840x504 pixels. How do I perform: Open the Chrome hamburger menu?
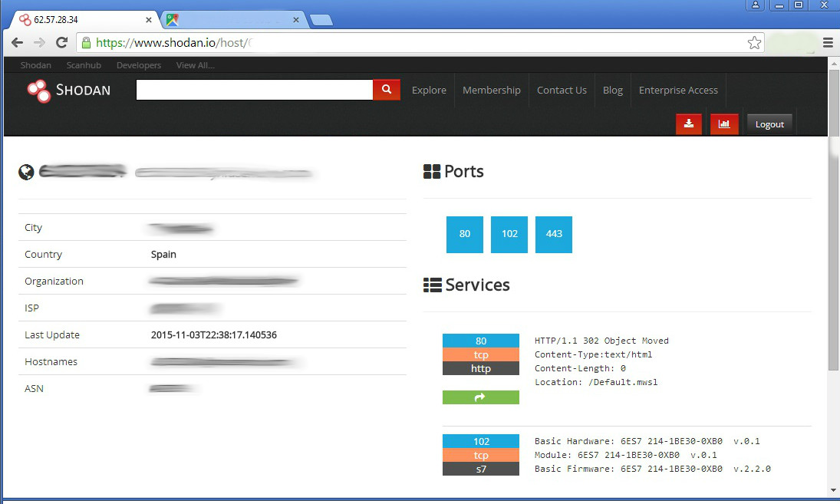coord(828,42)
